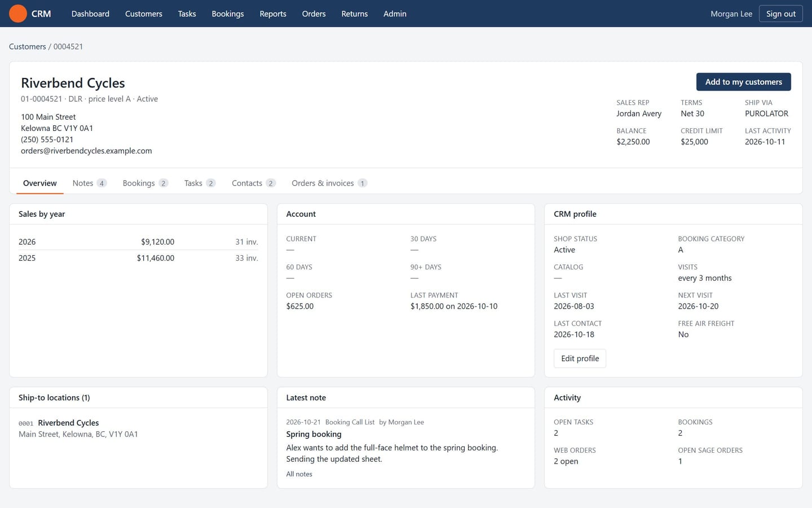The image size is (812, 508).
Task: Click the $2,250.00 balance value
Action: (633, 142)
